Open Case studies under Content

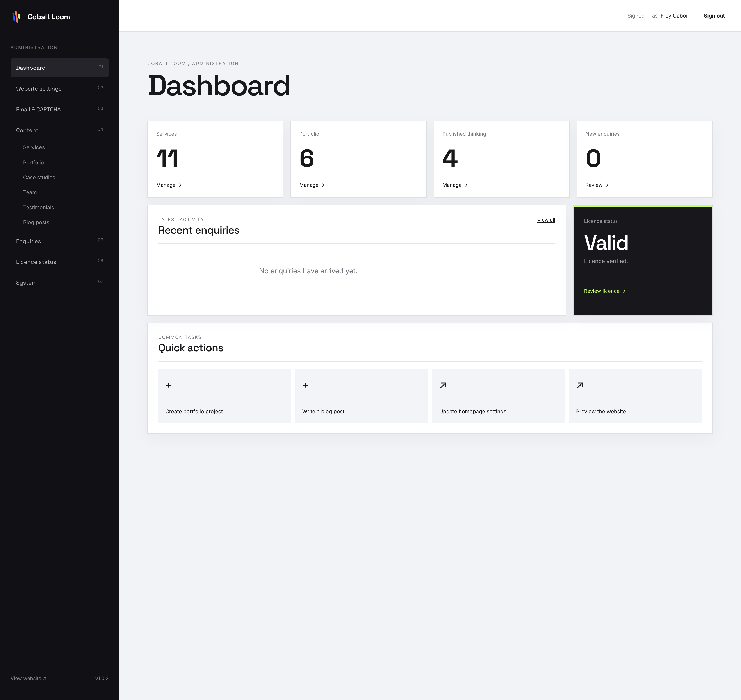tap(39, 177)
